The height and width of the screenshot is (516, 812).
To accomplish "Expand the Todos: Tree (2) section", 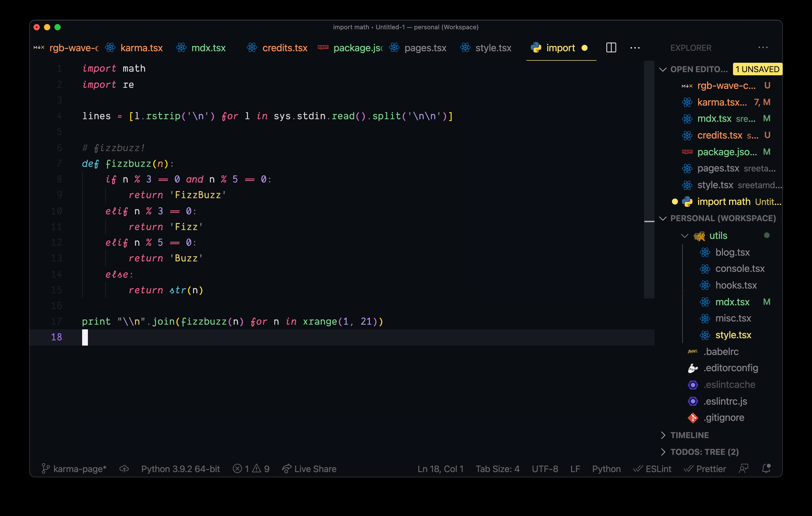I will [663, 452].
